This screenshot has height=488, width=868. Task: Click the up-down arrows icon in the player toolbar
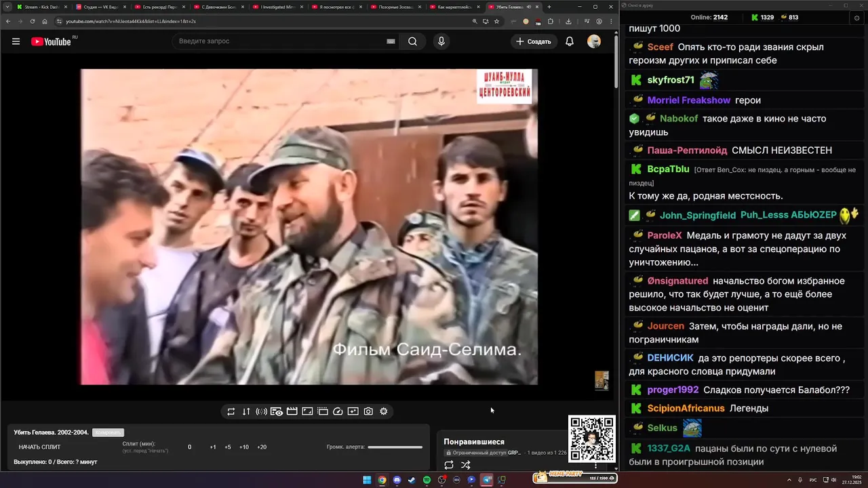tap(246, 411)
